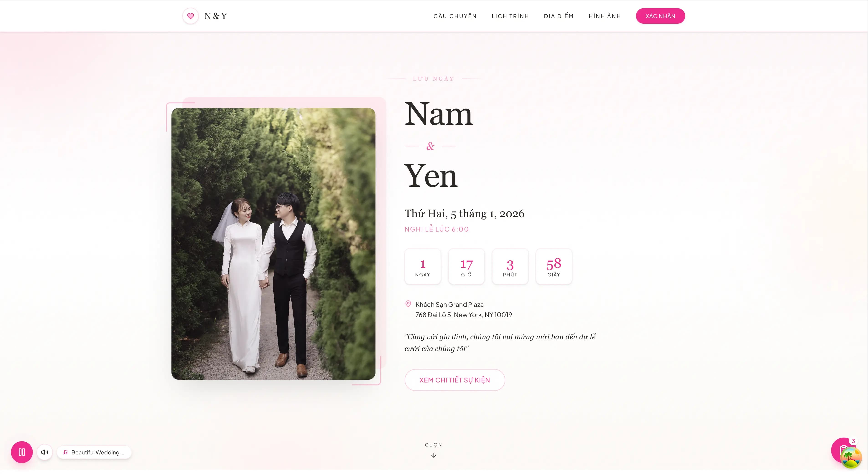Screen dimensions: 868x474
Task: Click the Cuộn scroll-down arrow
Action: tap(434, 456)
